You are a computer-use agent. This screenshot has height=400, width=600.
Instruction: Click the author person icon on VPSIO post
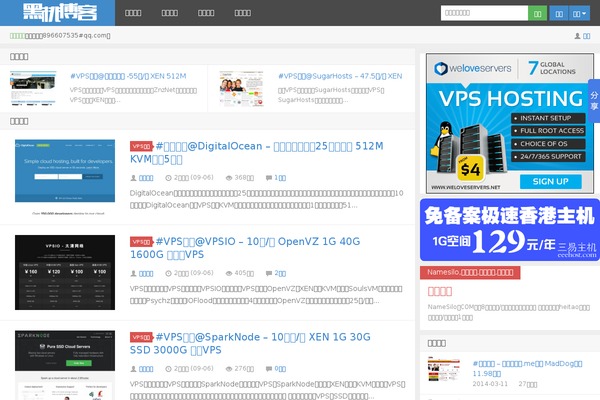click(134, 273)
